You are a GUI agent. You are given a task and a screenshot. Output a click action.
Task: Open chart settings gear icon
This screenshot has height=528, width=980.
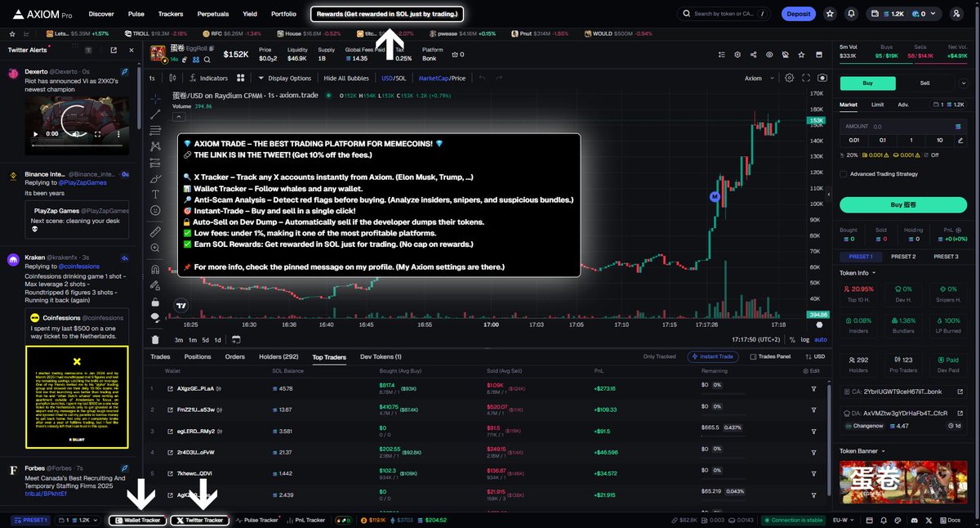coord(789,78)
